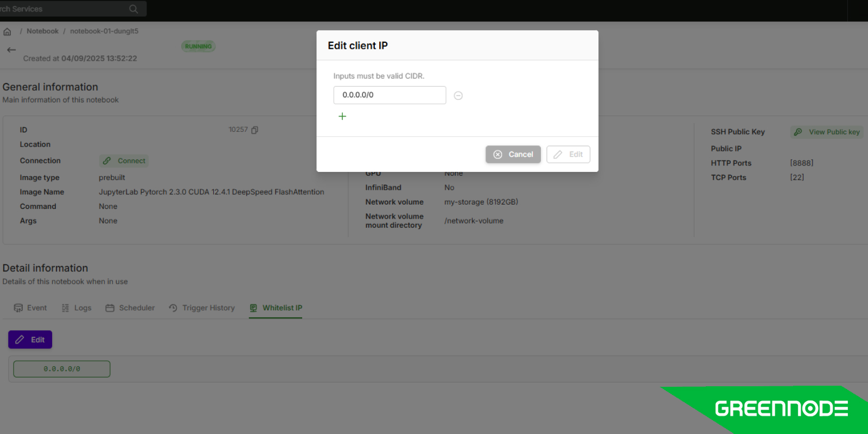Add another CIDR input row
Screen dimensions: 868x434
click(x=342, y=116)
